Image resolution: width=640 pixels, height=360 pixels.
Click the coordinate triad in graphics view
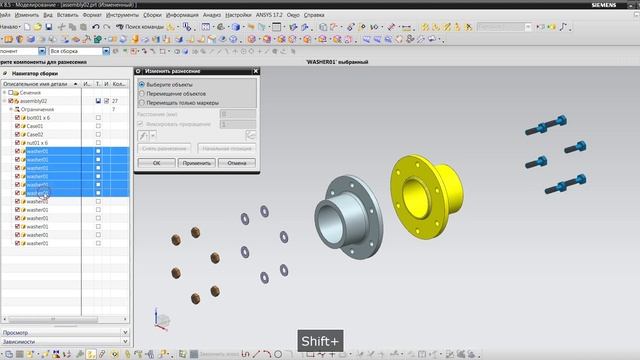click(x=161, y=319)
